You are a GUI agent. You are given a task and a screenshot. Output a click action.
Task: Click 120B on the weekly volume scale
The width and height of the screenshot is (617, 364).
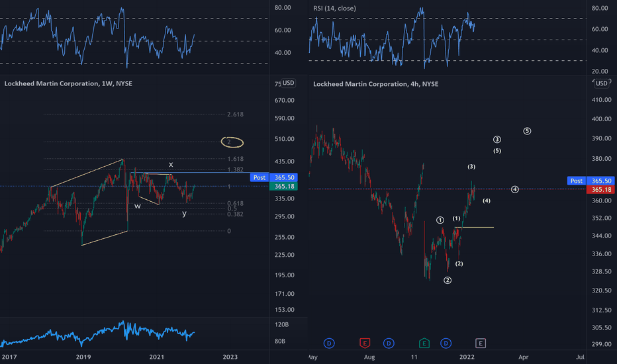click(x=282, y=325)
